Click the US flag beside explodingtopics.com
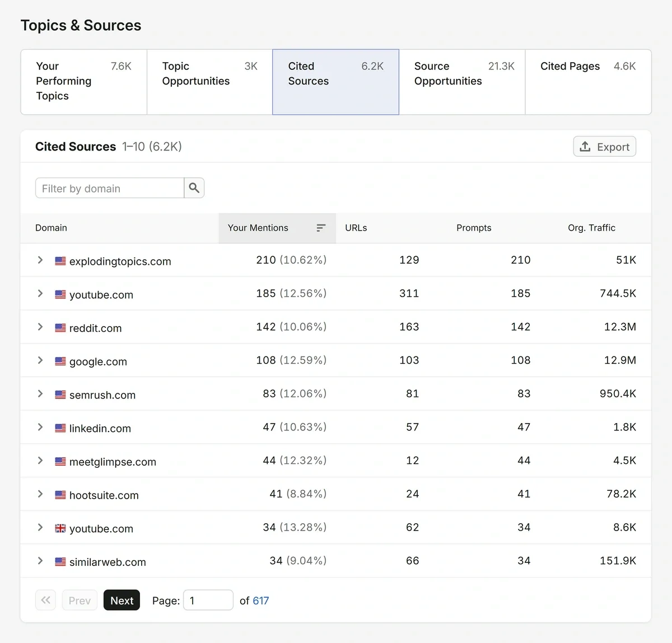Image resolution: width=672 pixels, height=643 pixels. tap(60, 261)
